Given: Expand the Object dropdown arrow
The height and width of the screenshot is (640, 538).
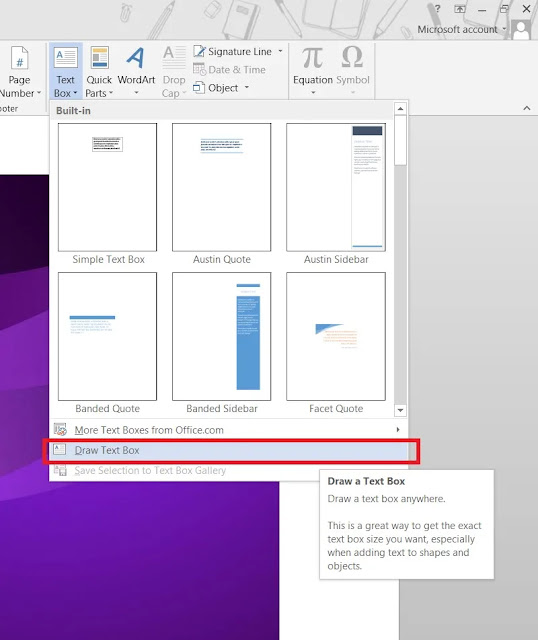Looking at the screenshot, I should (x=247, y=87).
